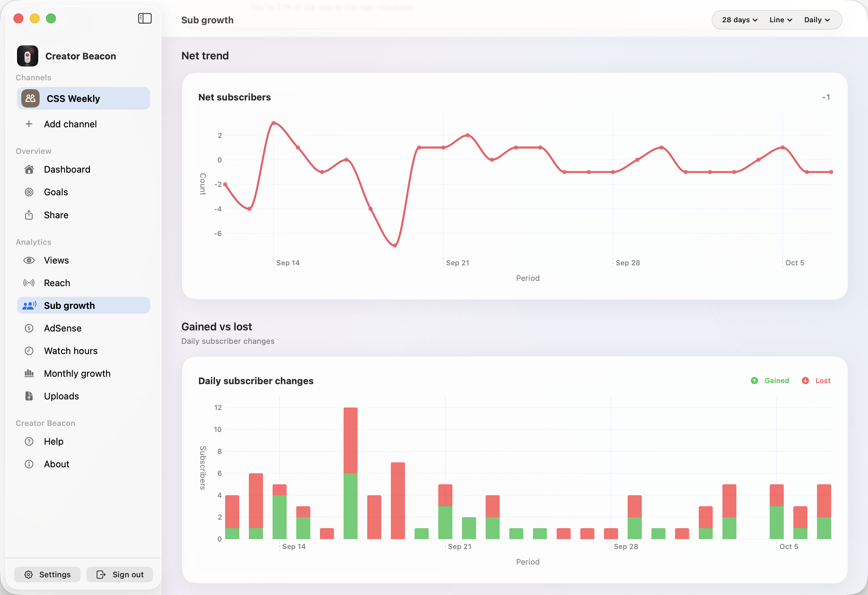Toggle the Lost series in legend
This screenshot has width=868, height=595.
816,381
